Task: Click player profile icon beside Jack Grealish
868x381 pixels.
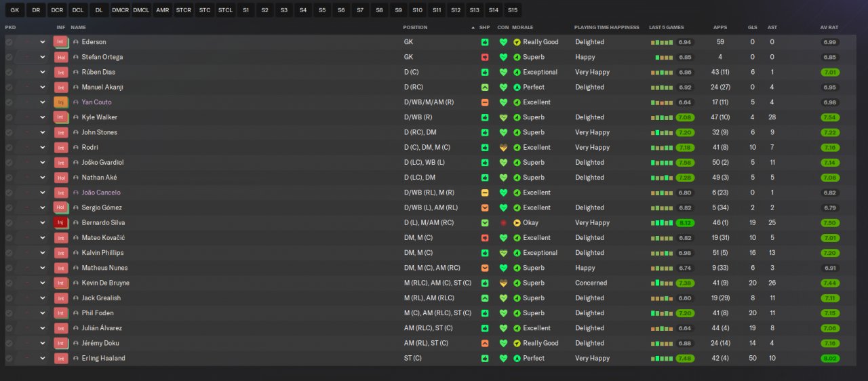Action: click(x=76, y=298)
